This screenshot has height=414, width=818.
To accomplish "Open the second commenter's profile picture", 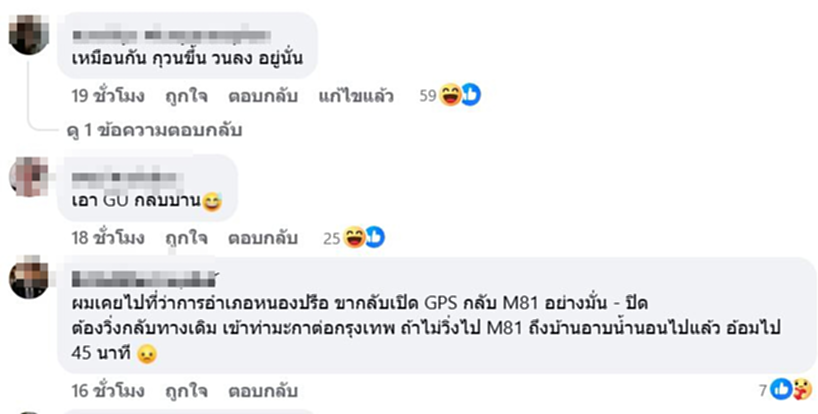I will click(29, 176).
